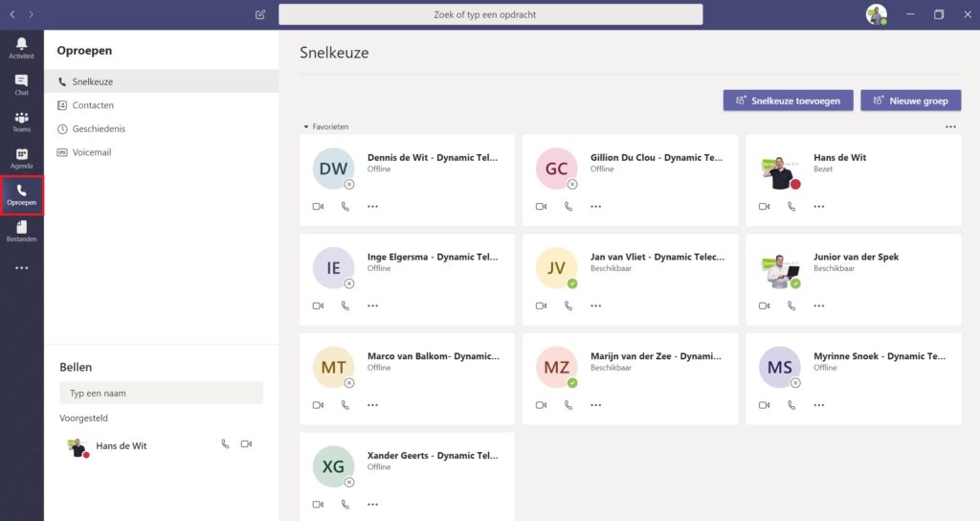The image size is (980, 521).
Task: Go back with the left arrow
Action: pos(12,14)
